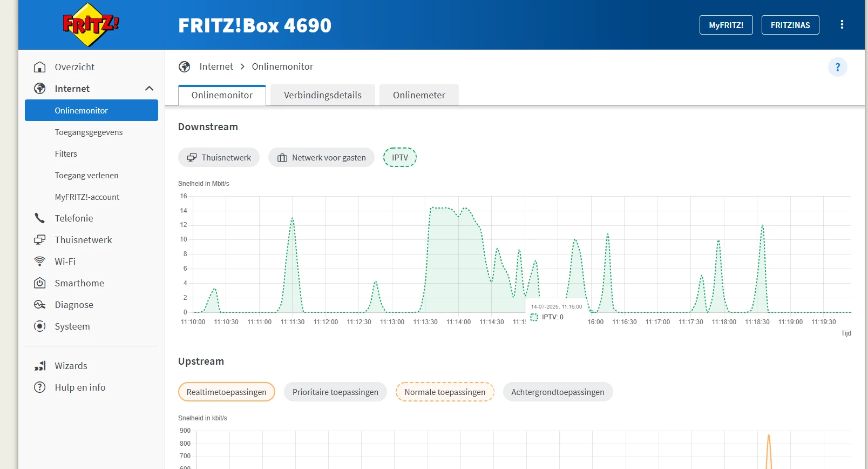Click the Systeem icon

point(39,326)
